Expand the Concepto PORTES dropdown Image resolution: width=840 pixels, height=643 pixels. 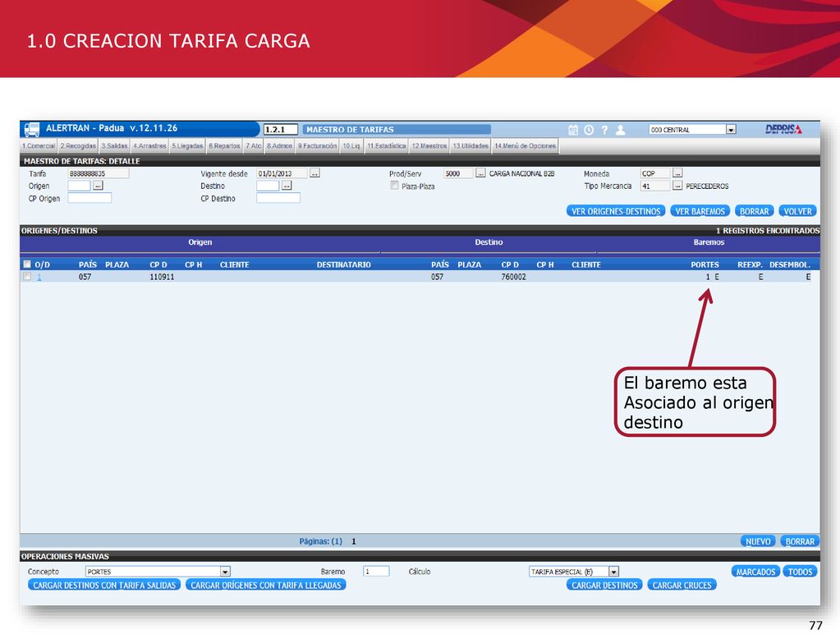(225, 572)
